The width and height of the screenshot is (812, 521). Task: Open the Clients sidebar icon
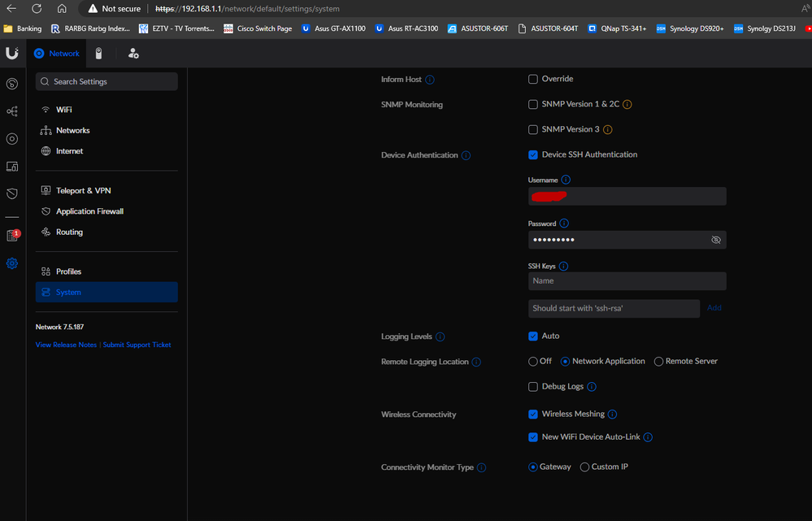pos(11,166)
